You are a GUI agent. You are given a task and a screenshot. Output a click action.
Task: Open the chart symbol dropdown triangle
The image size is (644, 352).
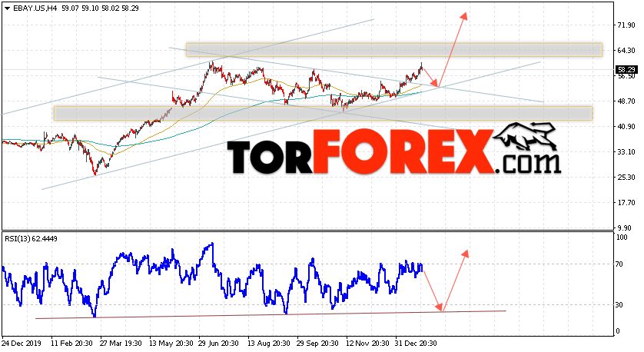(7, 8)
